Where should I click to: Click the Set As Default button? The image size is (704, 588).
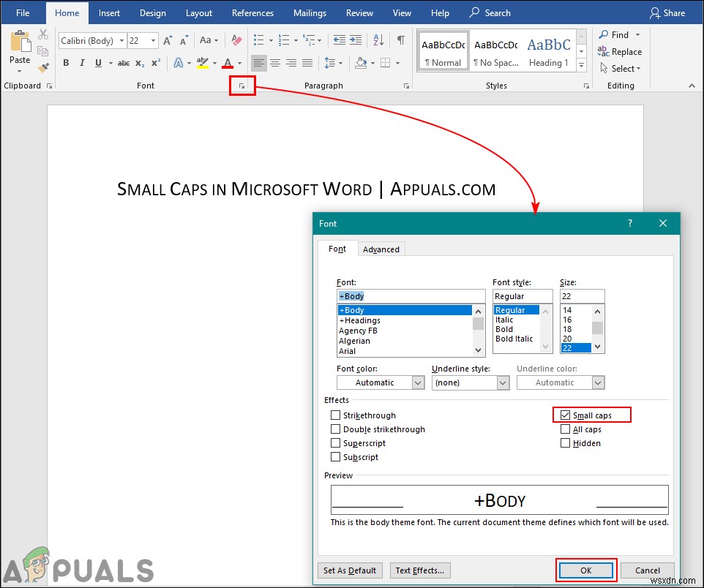[350, 570]
